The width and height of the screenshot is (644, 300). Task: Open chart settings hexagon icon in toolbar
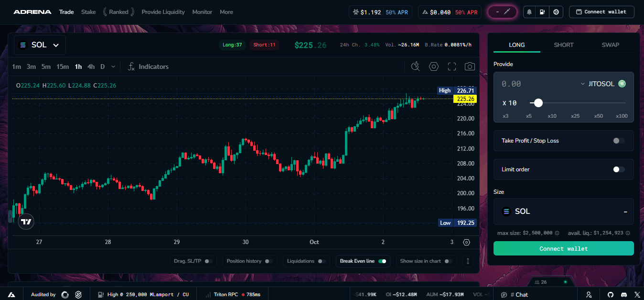pos(434,67)
